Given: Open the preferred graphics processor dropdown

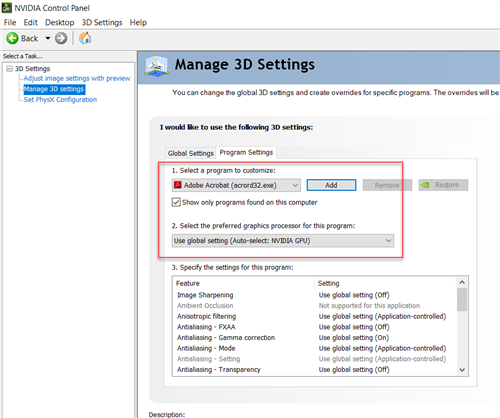Looking at the screenshot, I should (x=283, y=241).
